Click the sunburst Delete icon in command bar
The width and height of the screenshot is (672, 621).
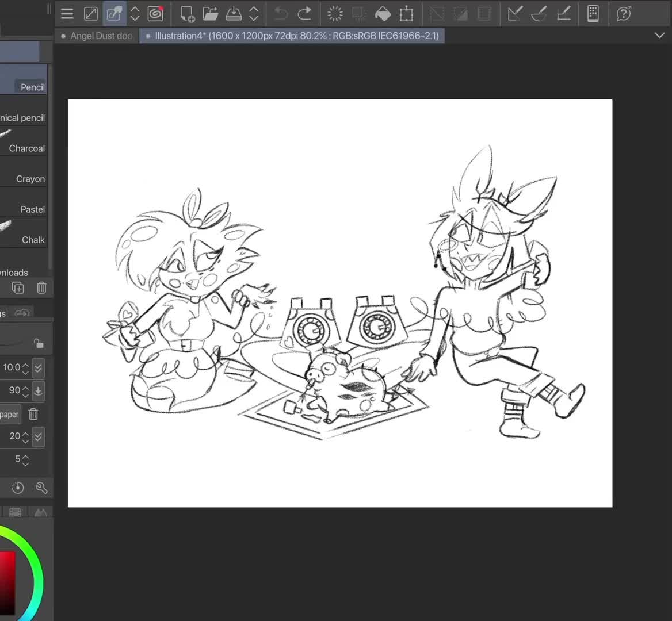(335, 14)
